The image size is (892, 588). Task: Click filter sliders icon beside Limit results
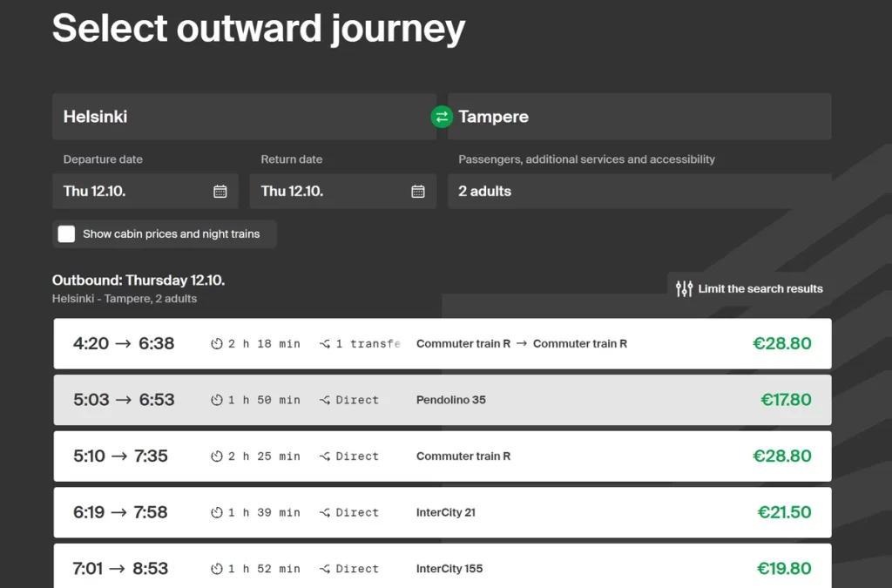point(685,288)
